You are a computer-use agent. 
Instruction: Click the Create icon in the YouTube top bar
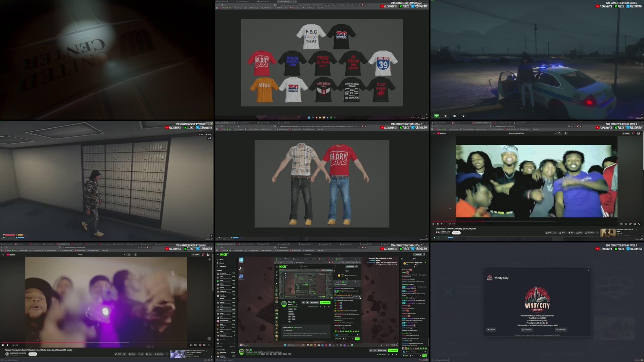(x=626, y=133)
